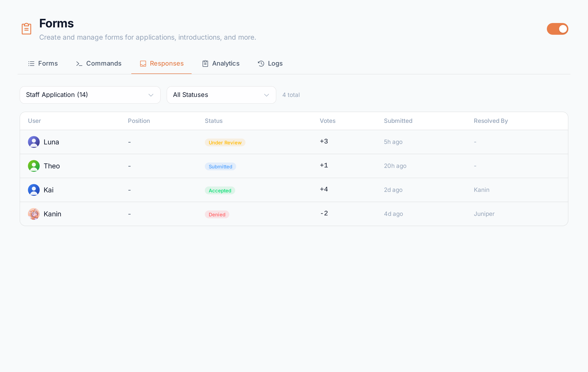The width and height of the screenshot is (588, 372).
Task: Click the clipboard icon next to Analytics
Action: click(205, 64)
